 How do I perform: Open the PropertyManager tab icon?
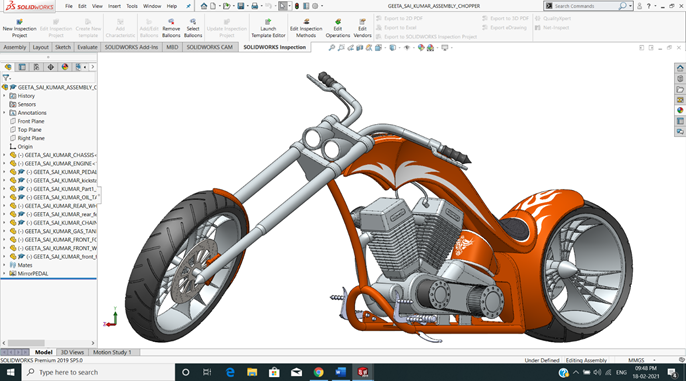(22, 67)
